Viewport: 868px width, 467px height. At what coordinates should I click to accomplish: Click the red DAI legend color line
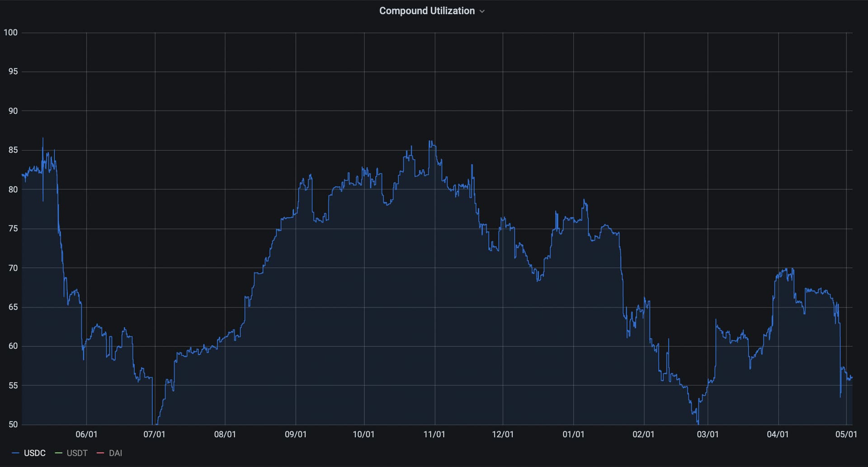(x=100, y=453)
